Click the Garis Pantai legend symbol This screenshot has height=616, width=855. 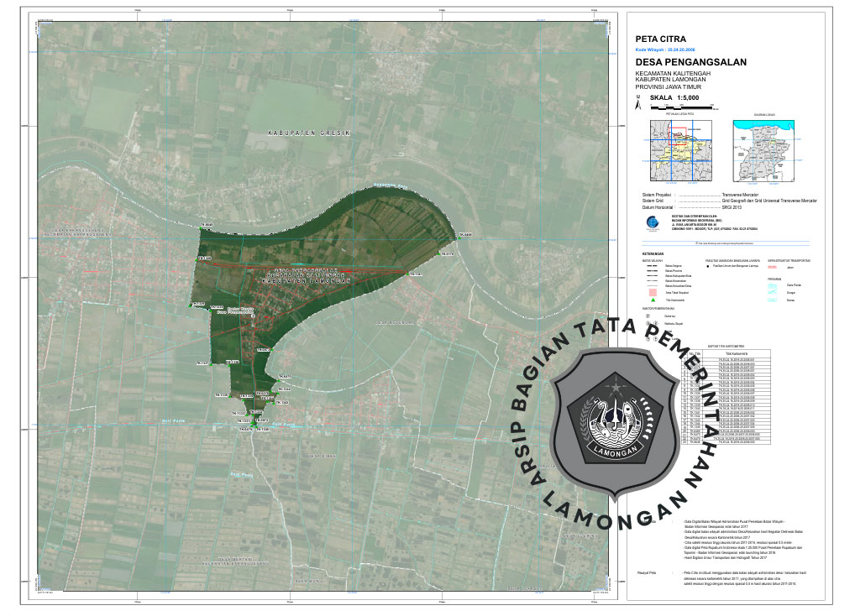pos(773,285)
